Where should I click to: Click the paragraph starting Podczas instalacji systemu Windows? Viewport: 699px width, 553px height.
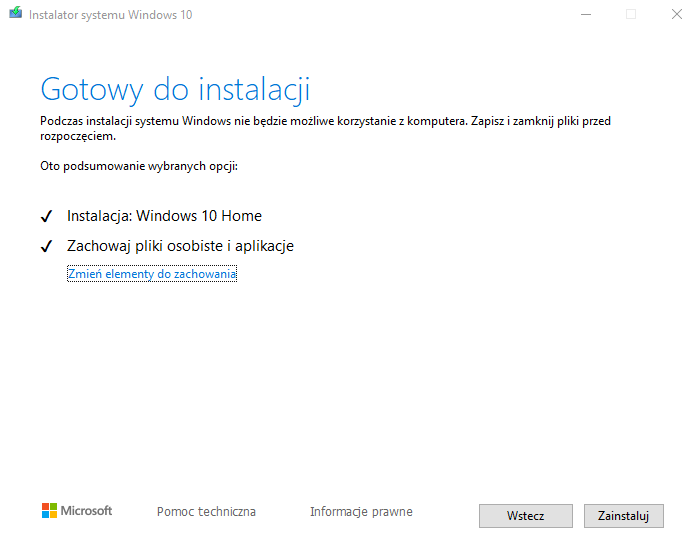click(325, 128)
